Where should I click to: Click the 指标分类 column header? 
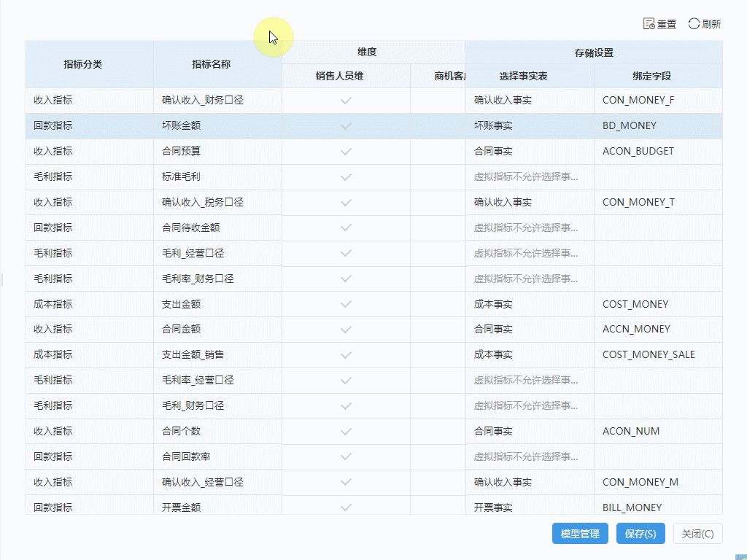click(83, 64)
